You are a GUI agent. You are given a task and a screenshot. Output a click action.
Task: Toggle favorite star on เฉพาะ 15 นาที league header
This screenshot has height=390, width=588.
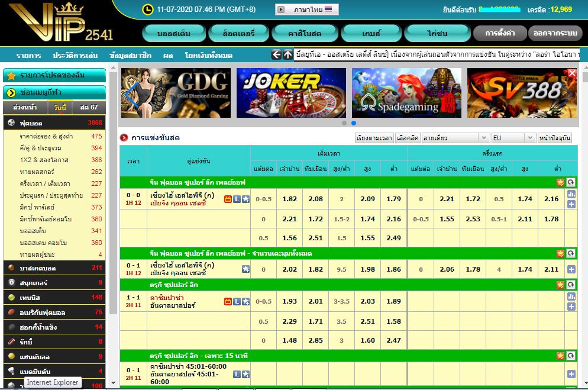coord(560,356)
